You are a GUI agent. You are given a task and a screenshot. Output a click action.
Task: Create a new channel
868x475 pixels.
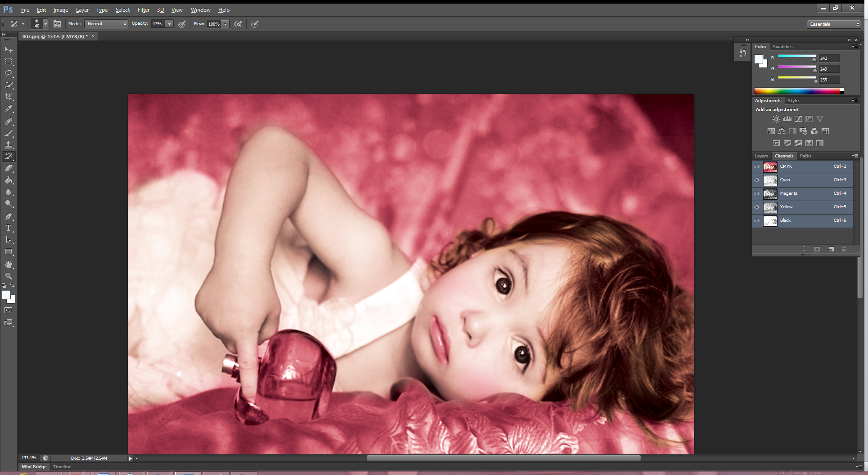tap(832, 249)
